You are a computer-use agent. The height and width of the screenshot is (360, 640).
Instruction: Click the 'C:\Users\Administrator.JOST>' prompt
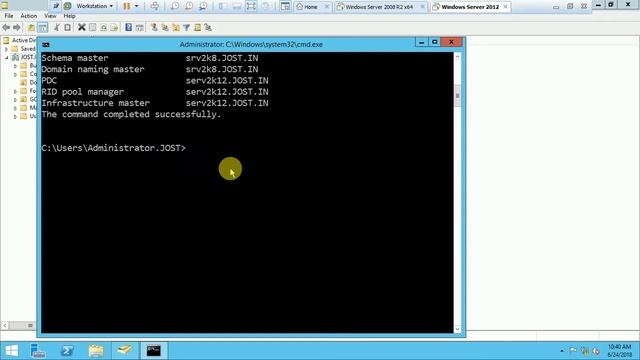[x=113, y=148]
